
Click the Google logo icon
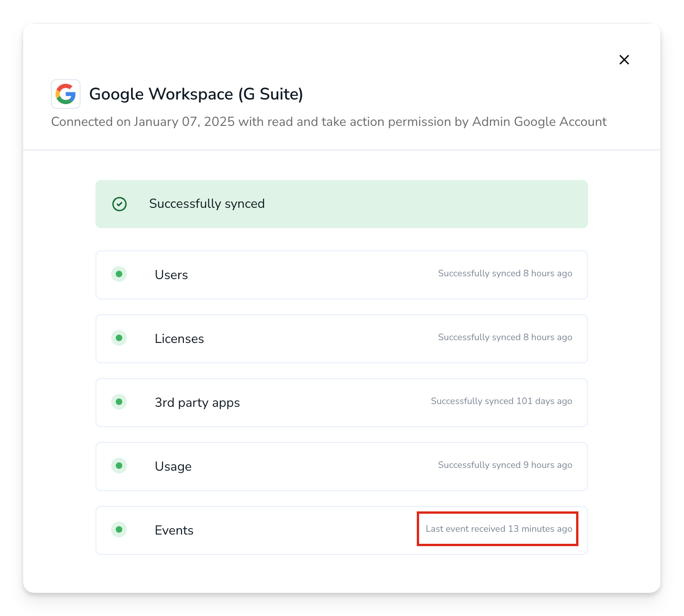pos(66,94)
